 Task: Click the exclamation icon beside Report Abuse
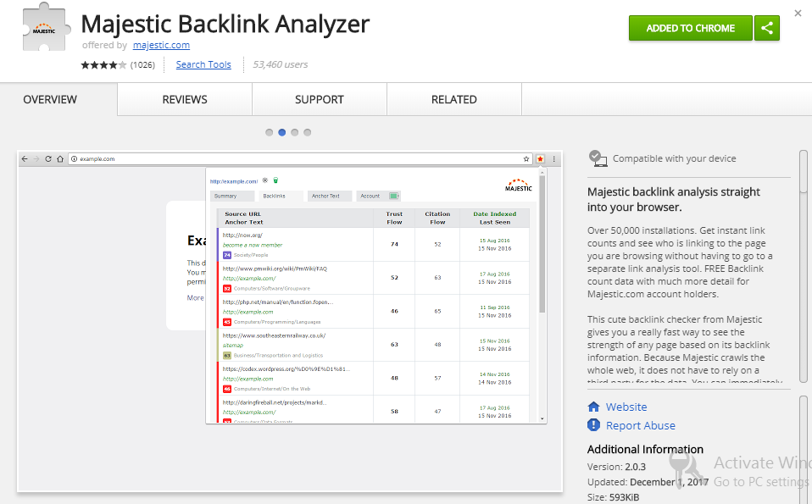[x=593, y=425]
